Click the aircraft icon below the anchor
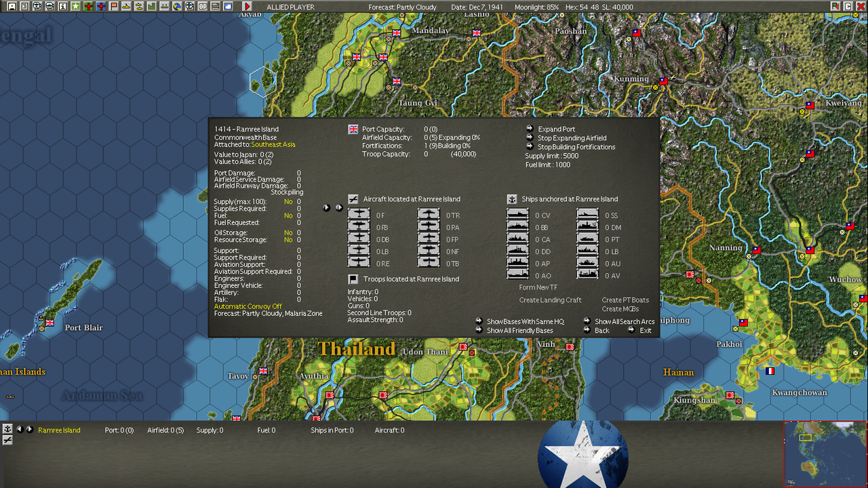 7,440
